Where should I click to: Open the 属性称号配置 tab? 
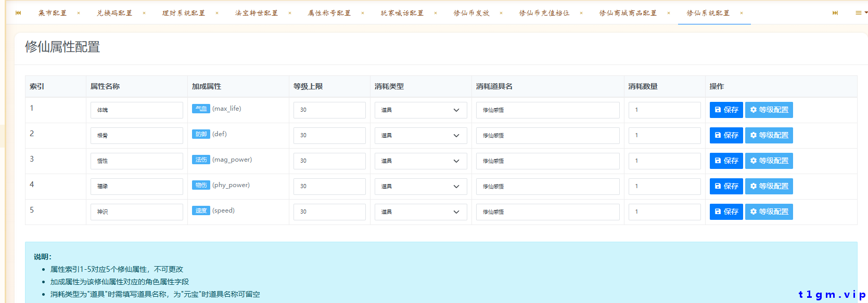[329, 13]
